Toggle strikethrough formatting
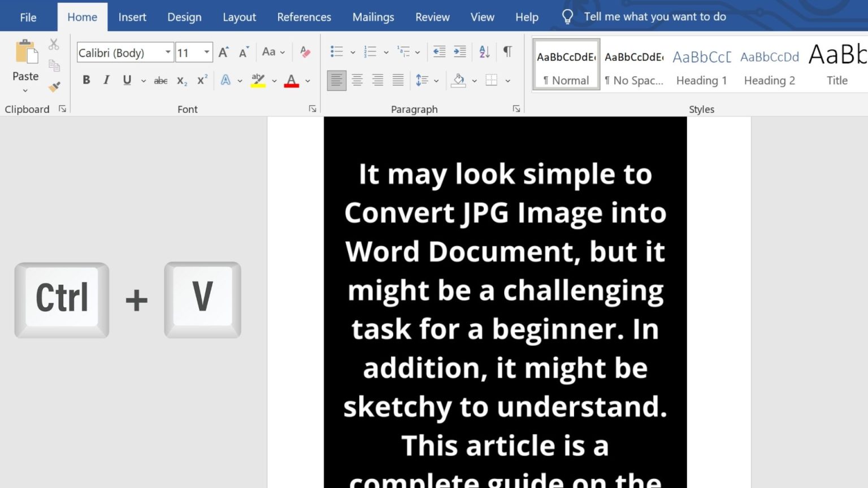This screenshot has width=868, height=488. click(161, 81)
